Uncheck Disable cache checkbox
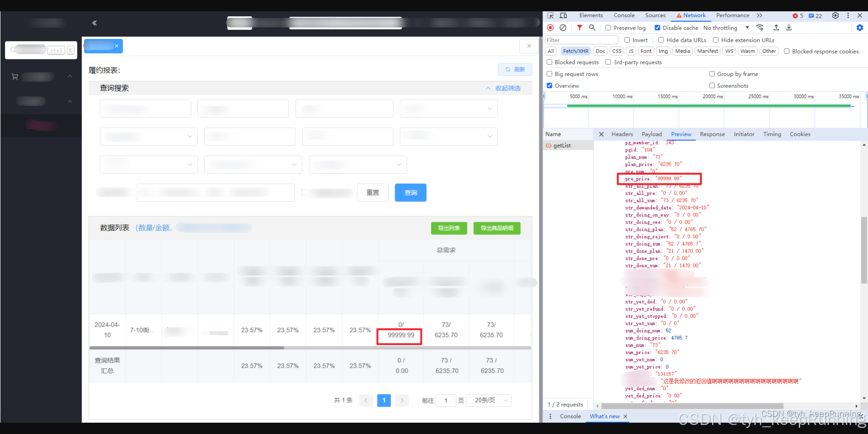868x434 pixels. click(657, 28)
